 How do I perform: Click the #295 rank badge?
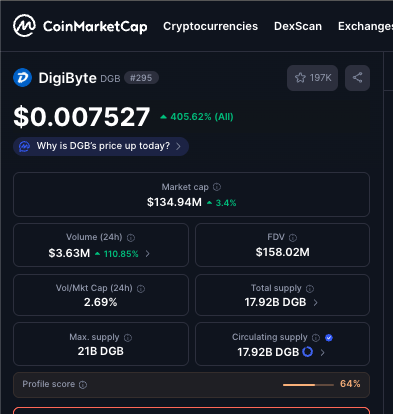click(141, 78)
